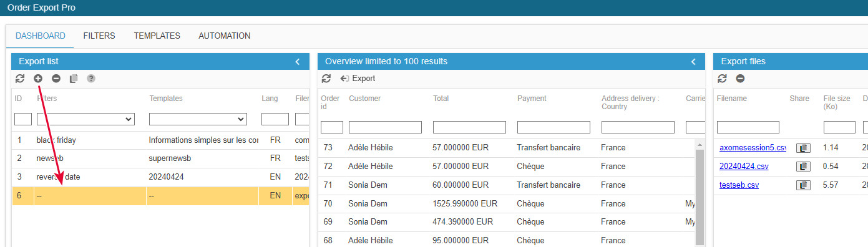Collapse the Export list panel
This screenshot has width=868, height=247.
[298, 61]
